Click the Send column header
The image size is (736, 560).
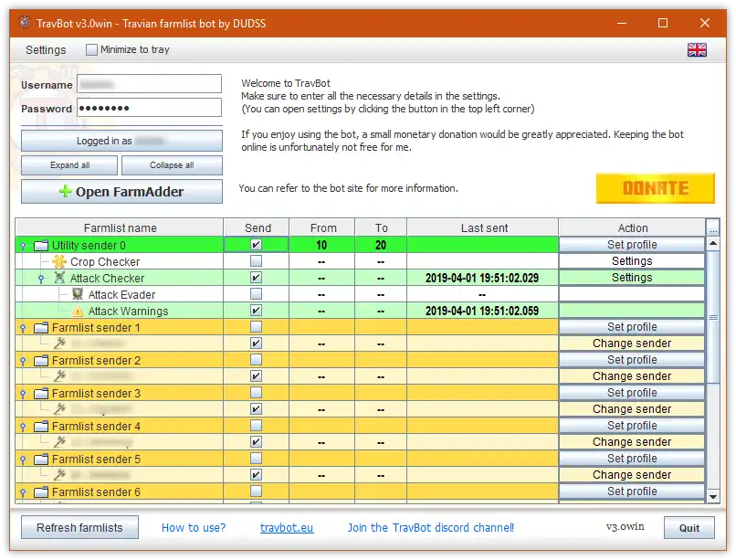[x=258, y=227]
